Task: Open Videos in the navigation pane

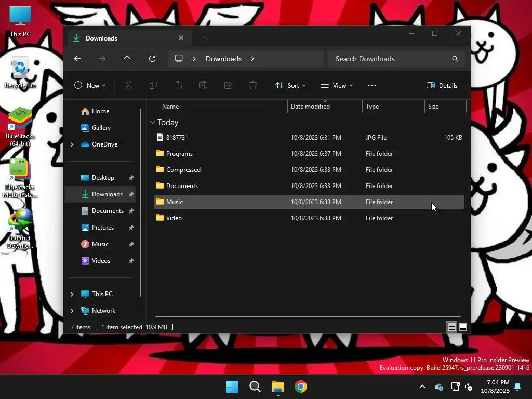Action: point(101,261)
